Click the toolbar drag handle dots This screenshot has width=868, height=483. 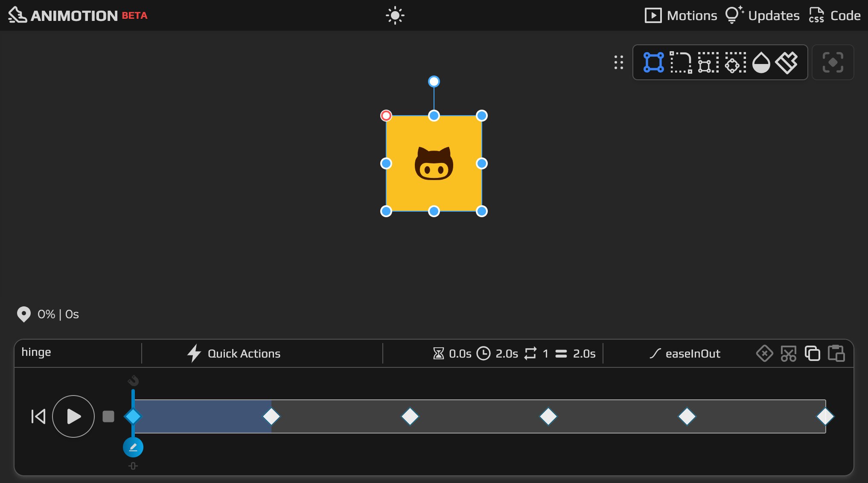tap(619, 62)
